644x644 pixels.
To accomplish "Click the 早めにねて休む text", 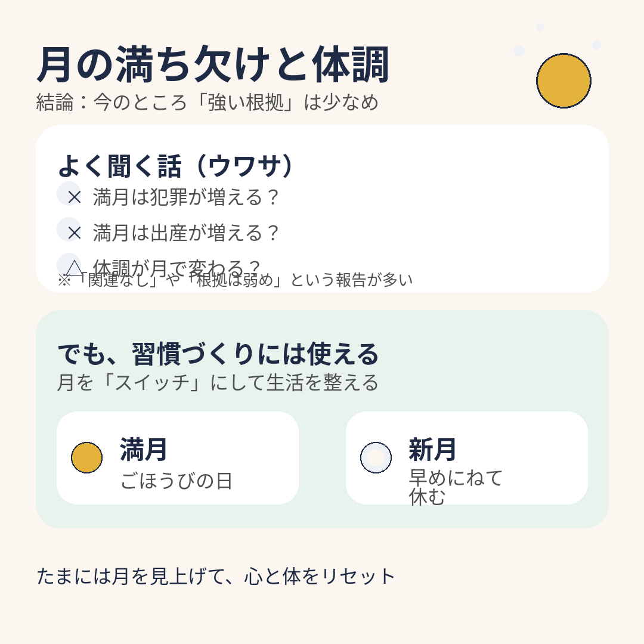I will coord(456,487).
